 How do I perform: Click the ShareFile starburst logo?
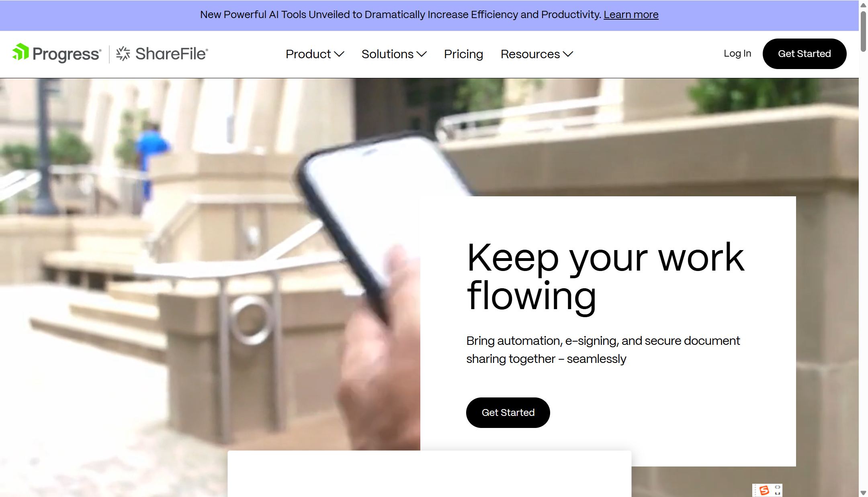[123, 53]
